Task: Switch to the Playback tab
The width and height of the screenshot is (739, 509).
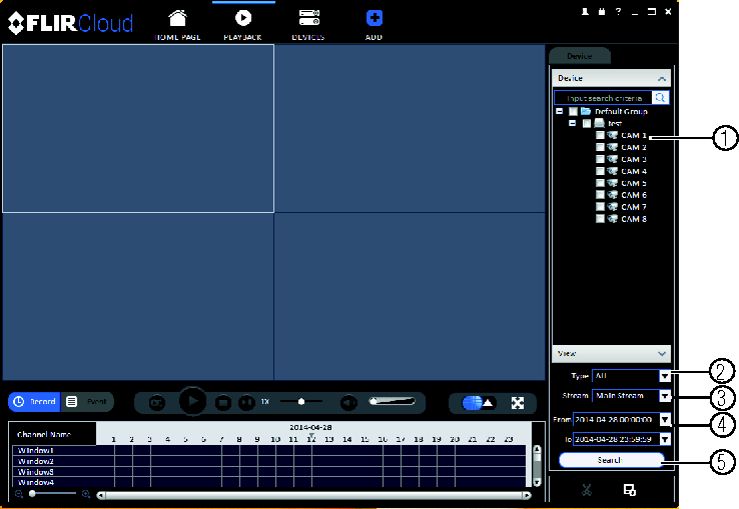Action: (243, 25)
